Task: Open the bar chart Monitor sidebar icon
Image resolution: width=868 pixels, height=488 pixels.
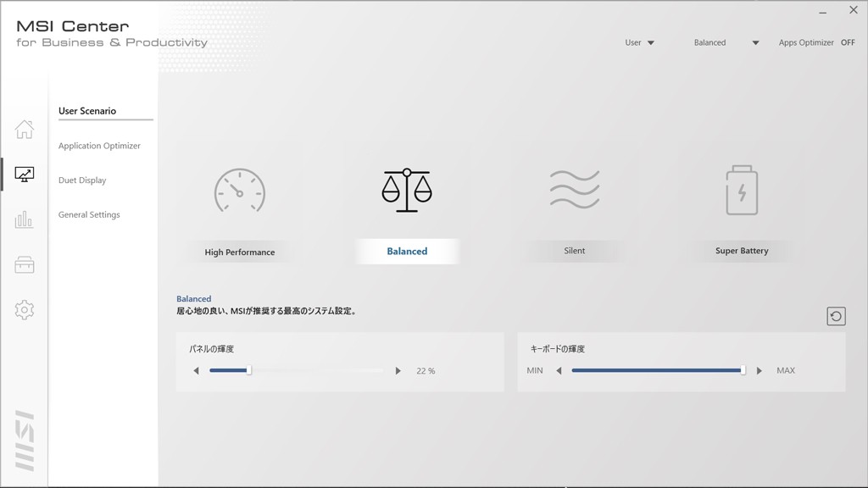Action: [25, 219]
